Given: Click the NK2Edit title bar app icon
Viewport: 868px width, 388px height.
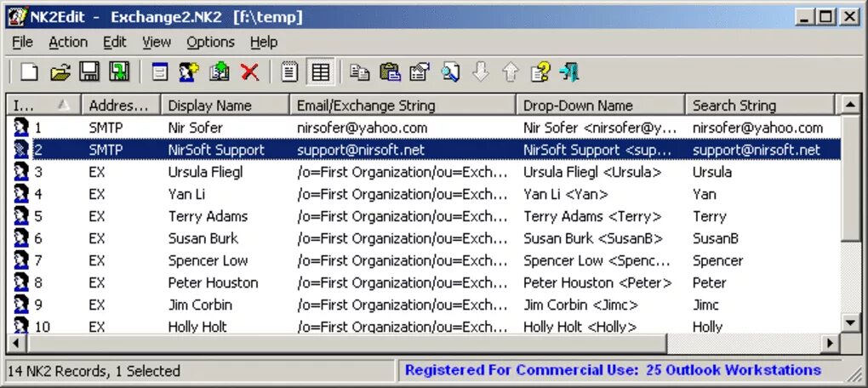Looking at the screenshot, I should (17, 17).
